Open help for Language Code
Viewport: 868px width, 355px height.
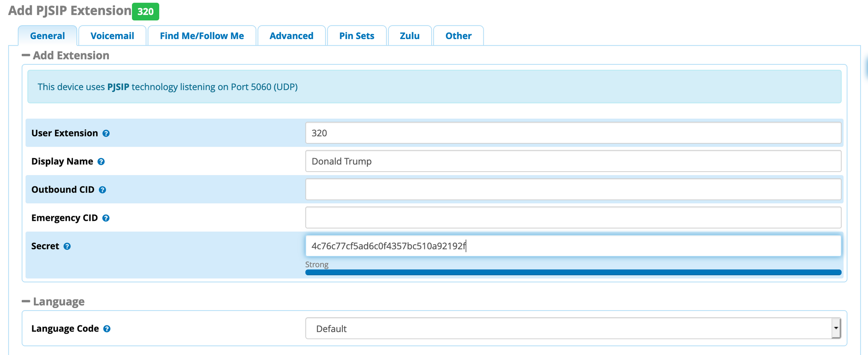tap(107, 329)
